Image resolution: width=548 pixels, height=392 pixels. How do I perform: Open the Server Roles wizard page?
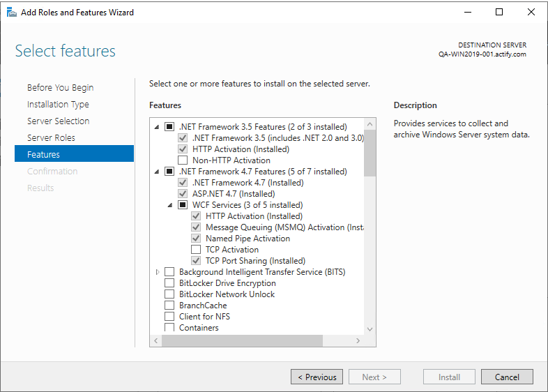(51, 138)
